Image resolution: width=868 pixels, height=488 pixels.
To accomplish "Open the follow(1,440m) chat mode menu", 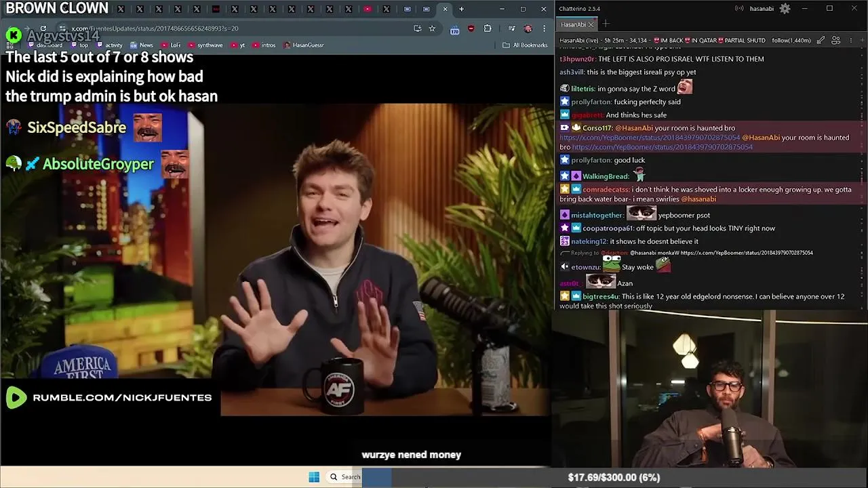I will 791,41.
